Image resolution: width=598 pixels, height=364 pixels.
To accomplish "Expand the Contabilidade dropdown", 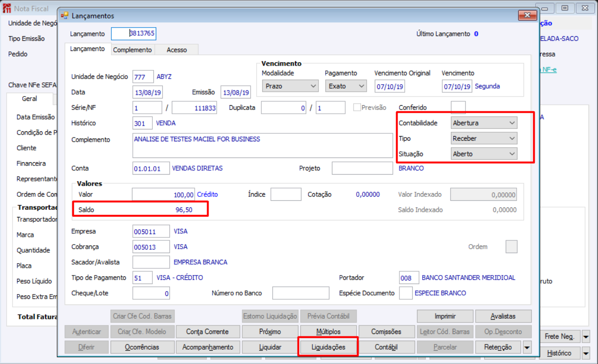I will click(484, 123).
